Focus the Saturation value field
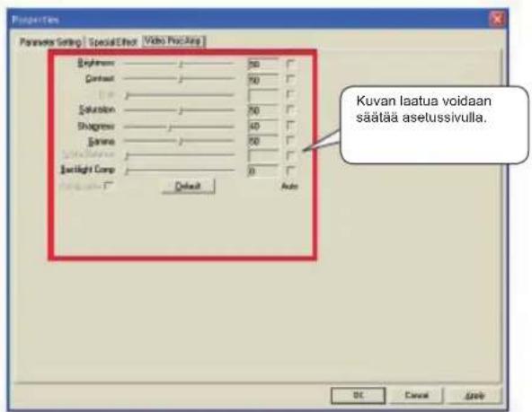The height and width of the screenshot is (412, 532). click(263, 110)
